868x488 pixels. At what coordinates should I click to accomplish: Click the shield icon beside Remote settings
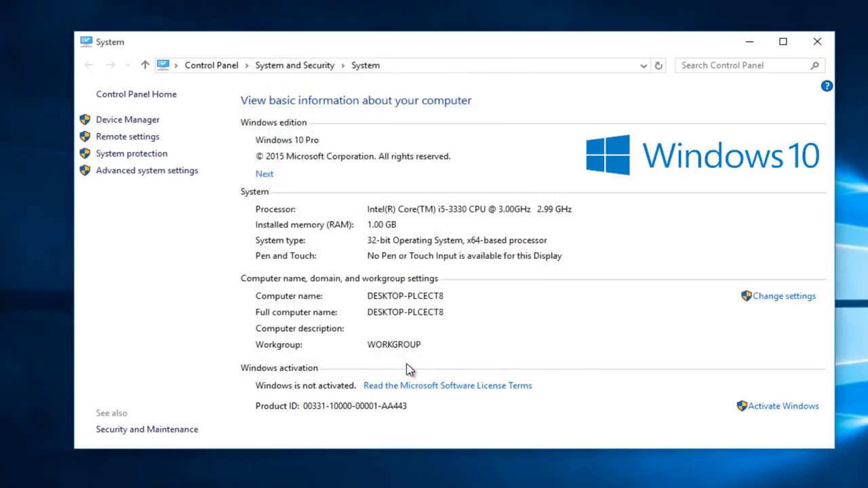point(85,136)
